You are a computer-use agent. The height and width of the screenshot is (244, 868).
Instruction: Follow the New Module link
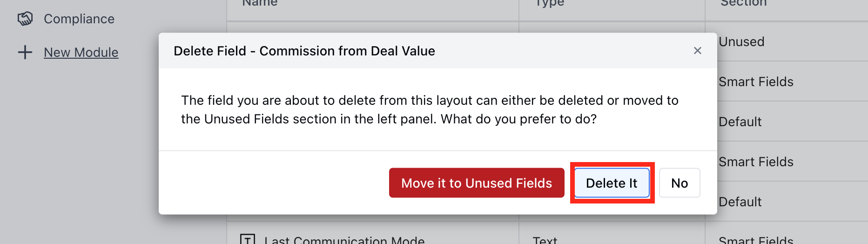tap(81, 53)
